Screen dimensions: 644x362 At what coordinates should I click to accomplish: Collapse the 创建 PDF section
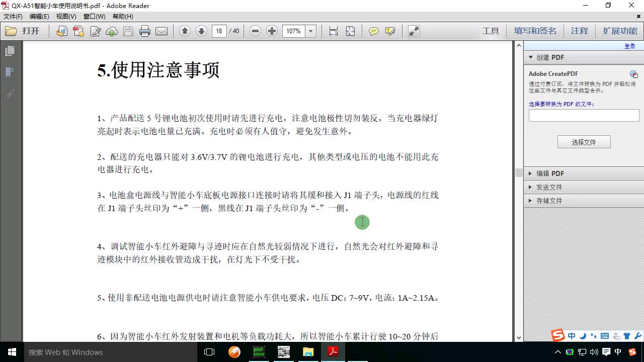584,57
